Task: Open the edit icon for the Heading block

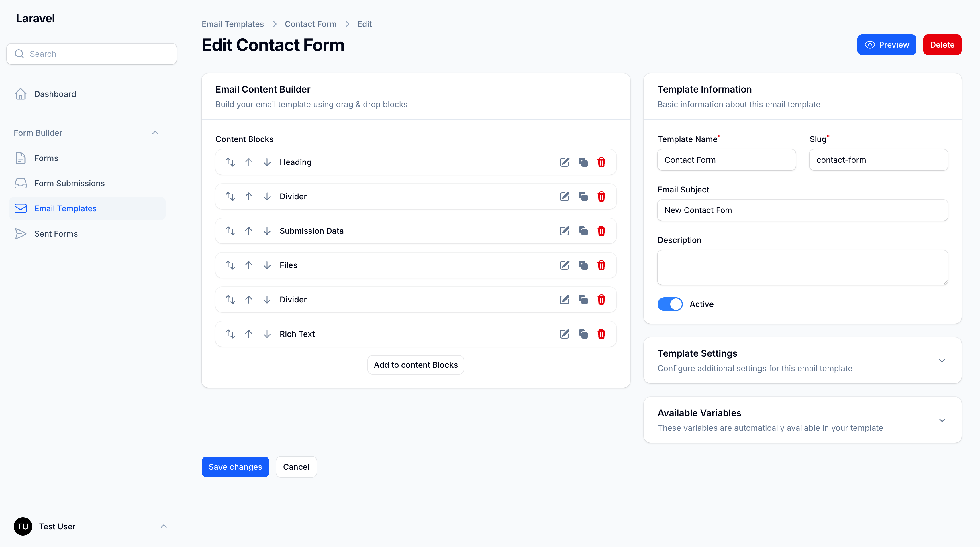Action: (565, 162)
